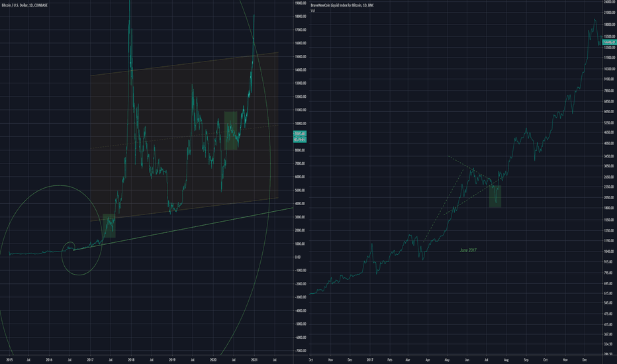
Task: Click the 915.00 label on right price axis
Action: [608, 262]
